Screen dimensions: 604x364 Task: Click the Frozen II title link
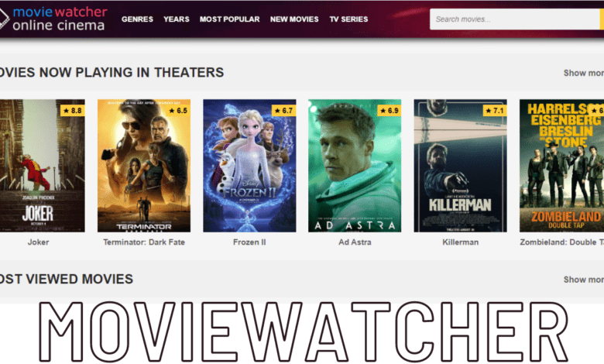[x=249, y=242]
